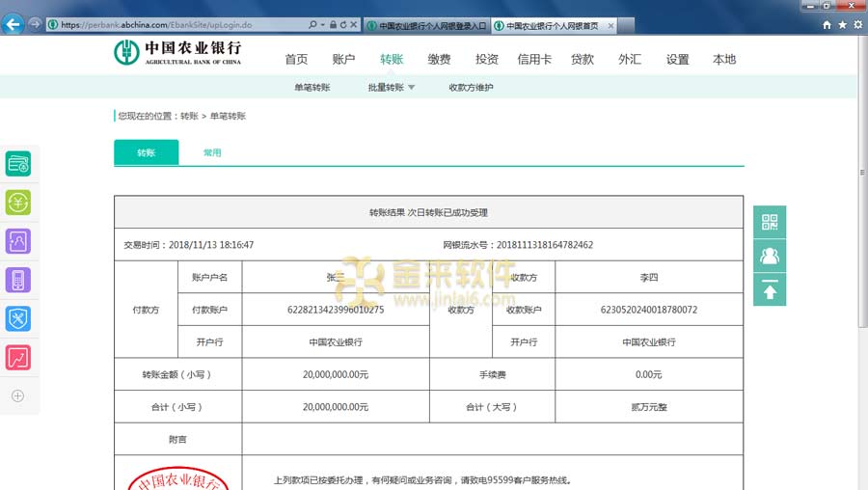Image resolution: width=868 pixels, height=490 pixels.
Task: Click payer account number 6228213423996010275
Action: click(x=336, y=310)
